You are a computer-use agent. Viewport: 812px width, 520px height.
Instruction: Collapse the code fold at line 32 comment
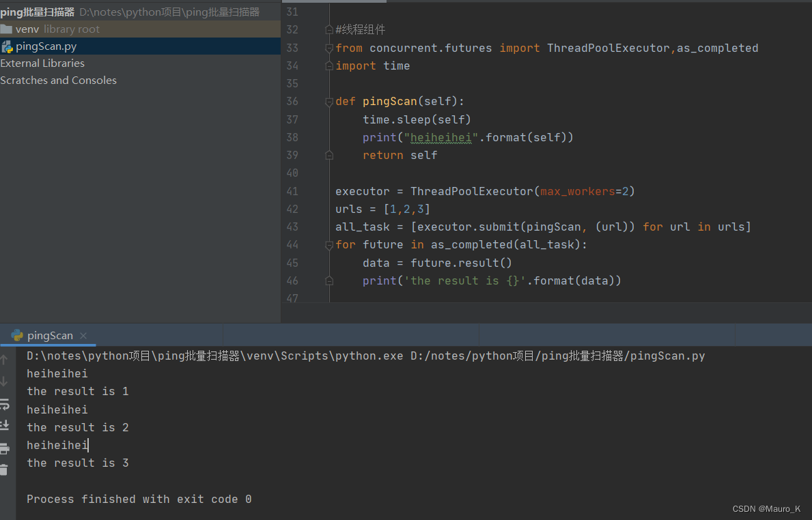[329, 30]
